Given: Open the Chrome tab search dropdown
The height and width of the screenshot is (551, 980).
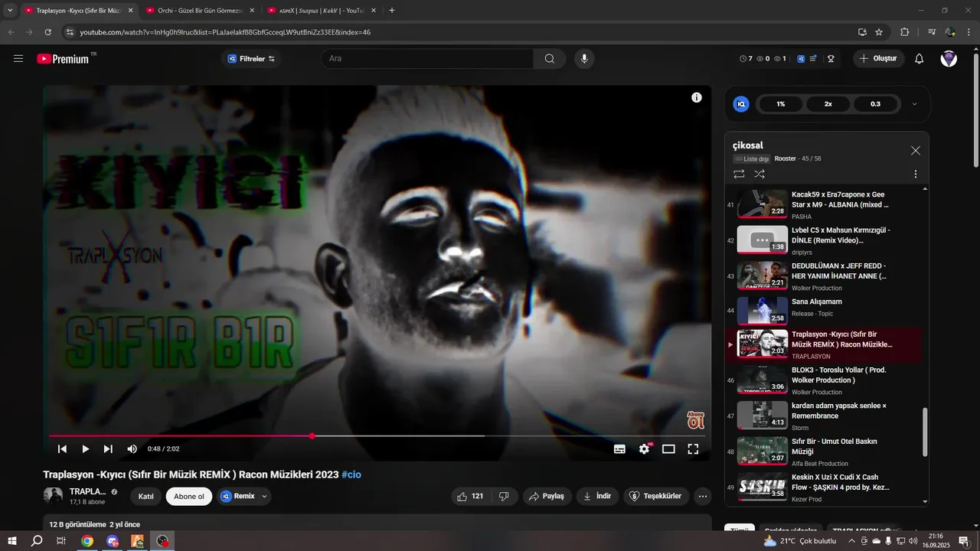Looking at the screenshot, I should [10, 10].
